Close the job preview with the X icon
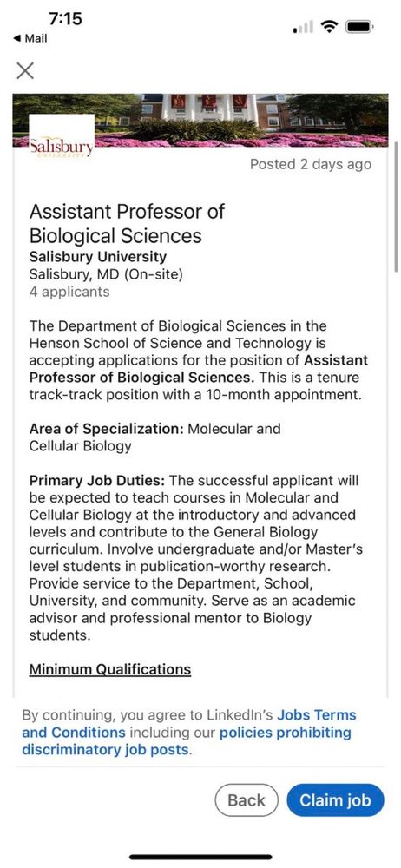Image resolution: width=401 pixels, height=868 pixels. pyautogui.click(x=25, y=70)
